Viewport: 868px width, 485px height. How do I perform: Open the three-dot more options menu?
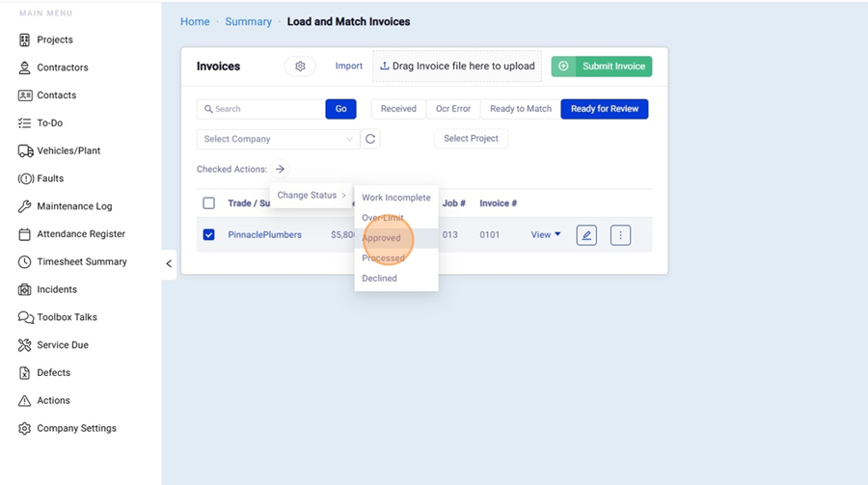click(x=620, y=235)
